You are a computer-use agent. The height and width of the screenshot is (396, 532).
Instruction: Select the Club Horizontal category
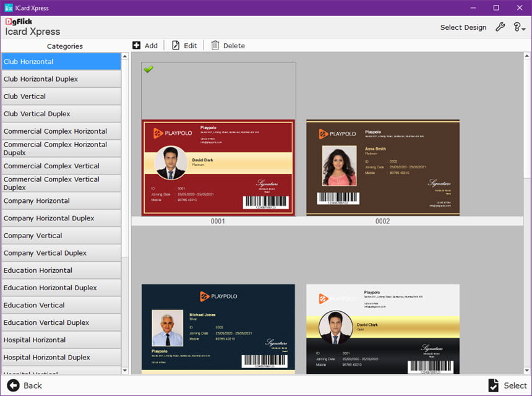[61, 61]
